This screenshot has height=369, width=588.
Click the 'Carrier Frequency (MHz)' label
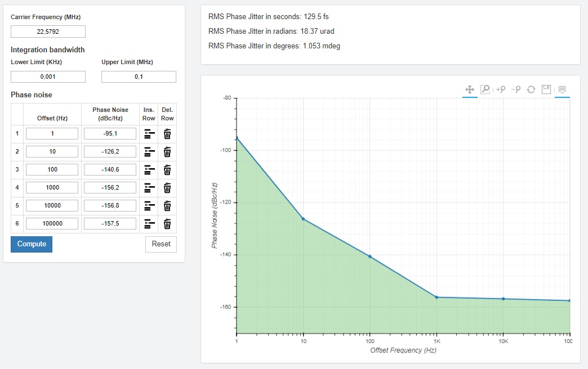coord(46,17)
